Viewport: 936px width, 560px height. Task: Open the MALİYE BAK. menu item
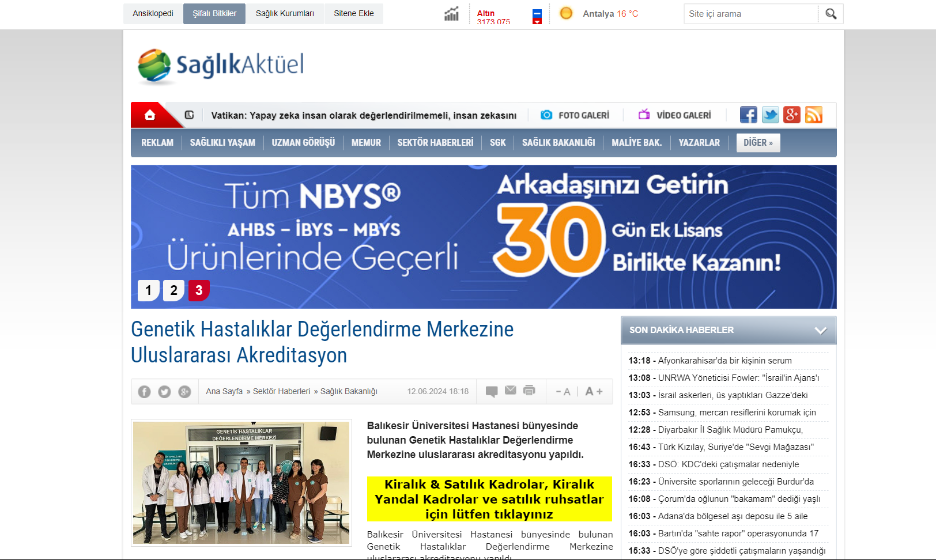tap(637, 143)
